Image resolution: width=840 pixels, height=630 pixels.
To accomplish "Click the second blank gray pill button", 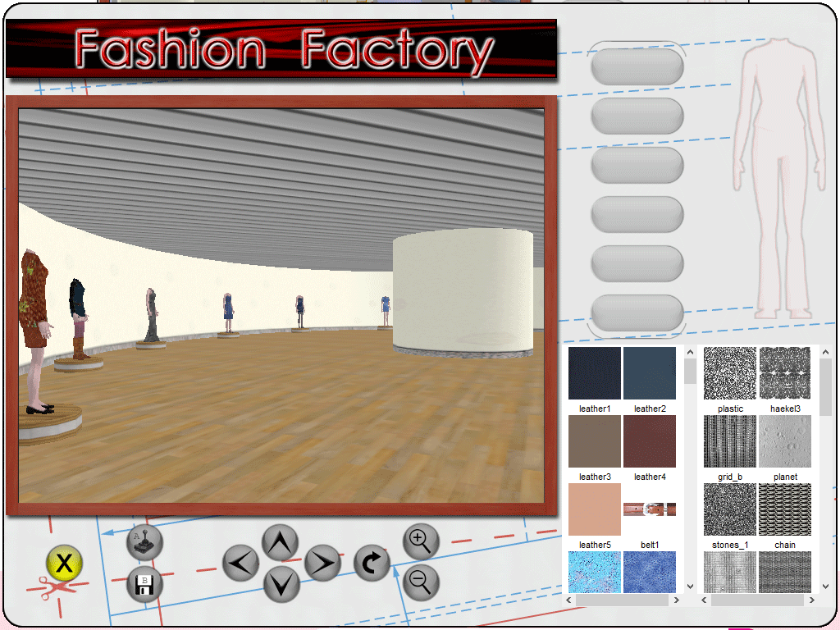I will pos(637,116).
